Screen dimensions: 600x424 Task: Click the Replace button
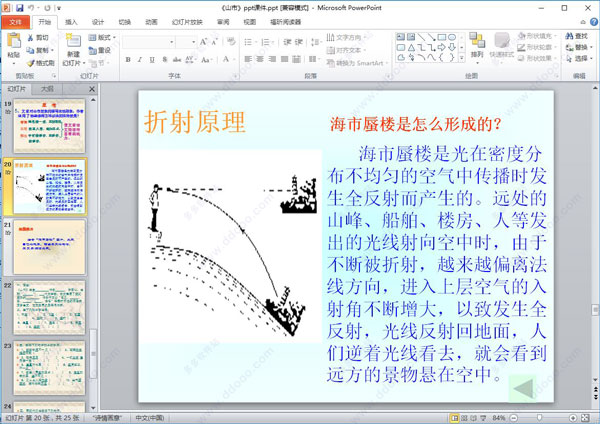579,47
